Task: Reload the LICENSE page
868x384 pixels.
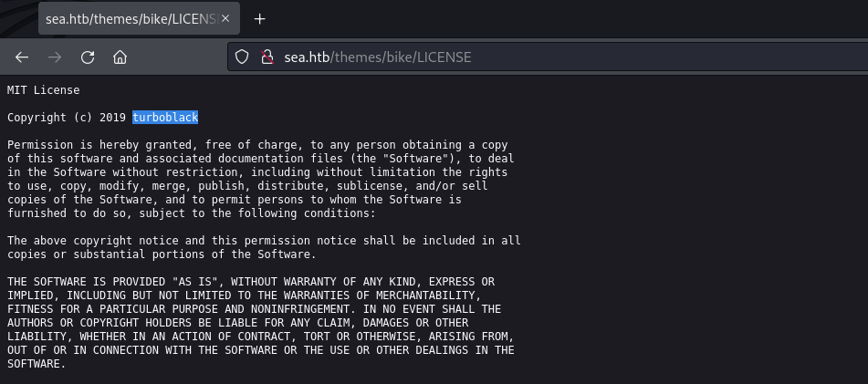Action: (88, 57)
